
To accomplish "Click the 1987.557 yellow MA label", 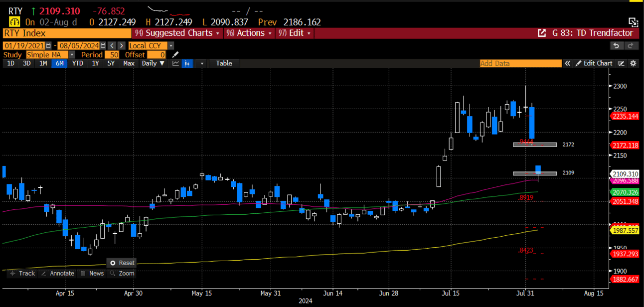I will point(625,231).
